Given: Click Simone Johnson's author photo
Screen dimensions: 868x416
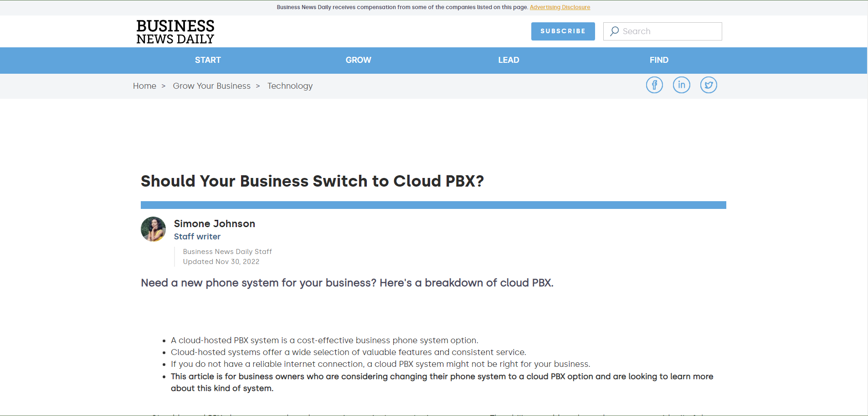Looking at the screenshot, I should [x=153, y=229].
